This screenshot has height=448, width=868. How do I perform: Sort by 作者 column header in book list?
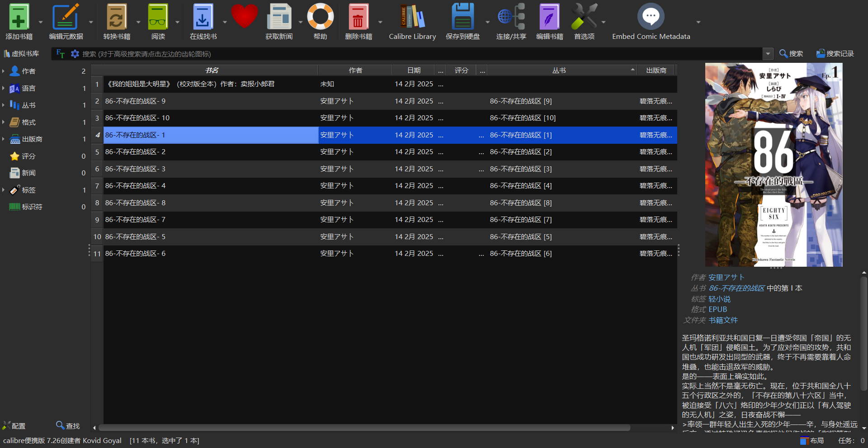coord(355,70)
